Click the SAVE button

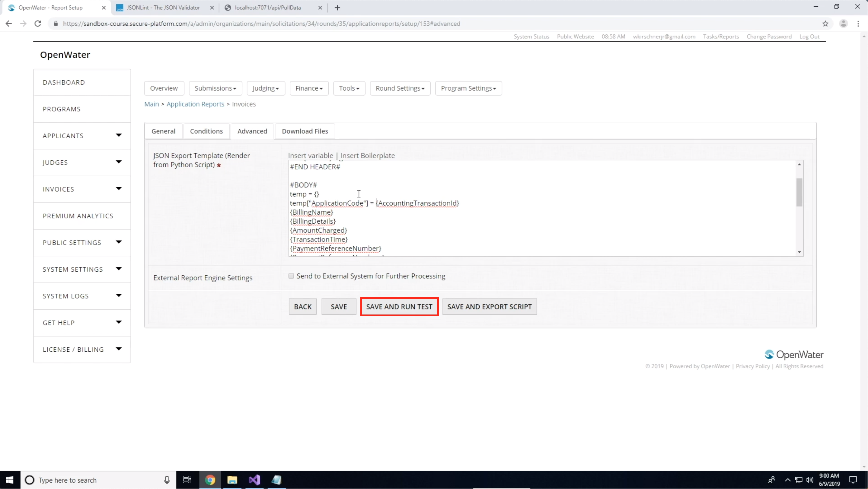coord(339,307)
